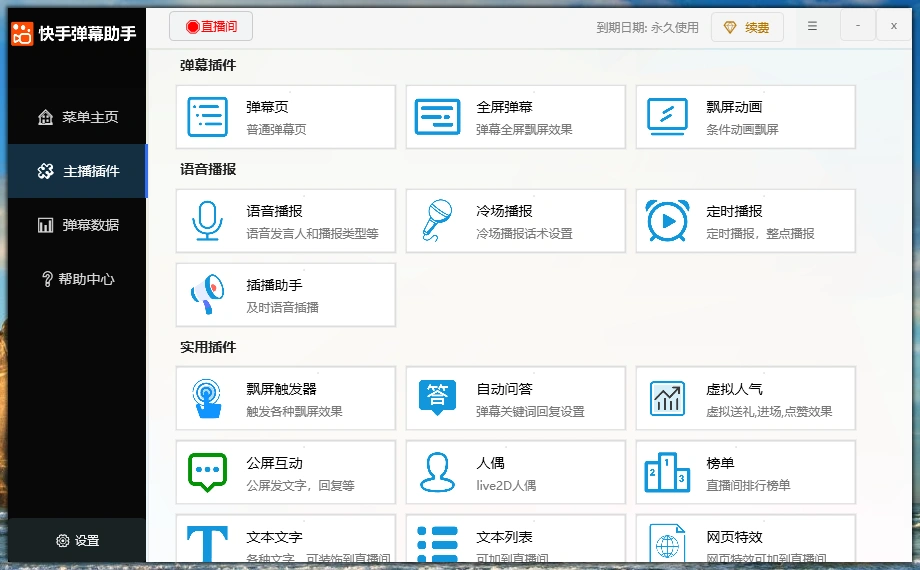This screenshot has height=570, width=920.
Task: Click the 自动问答 answer icon
Action: [437, 398]
